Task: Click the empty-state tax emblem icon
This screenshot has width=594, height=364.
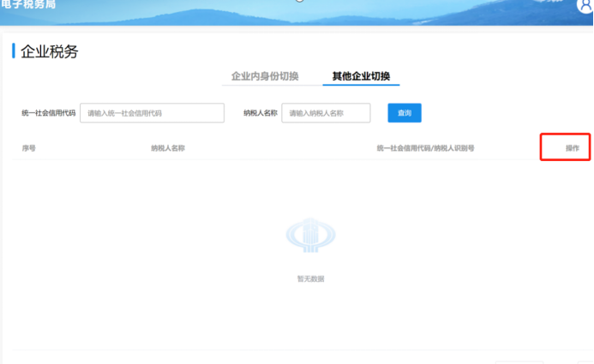Action: pos(310,235)
